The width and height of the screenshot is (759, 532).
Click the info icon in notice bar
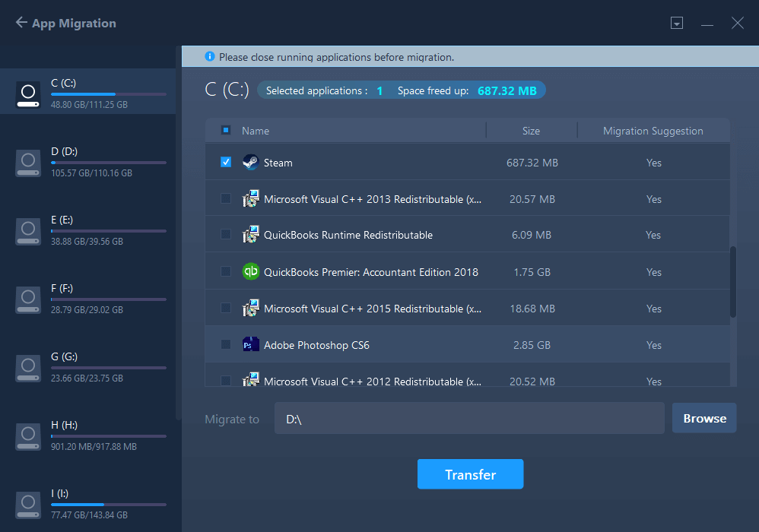(210, 57)
